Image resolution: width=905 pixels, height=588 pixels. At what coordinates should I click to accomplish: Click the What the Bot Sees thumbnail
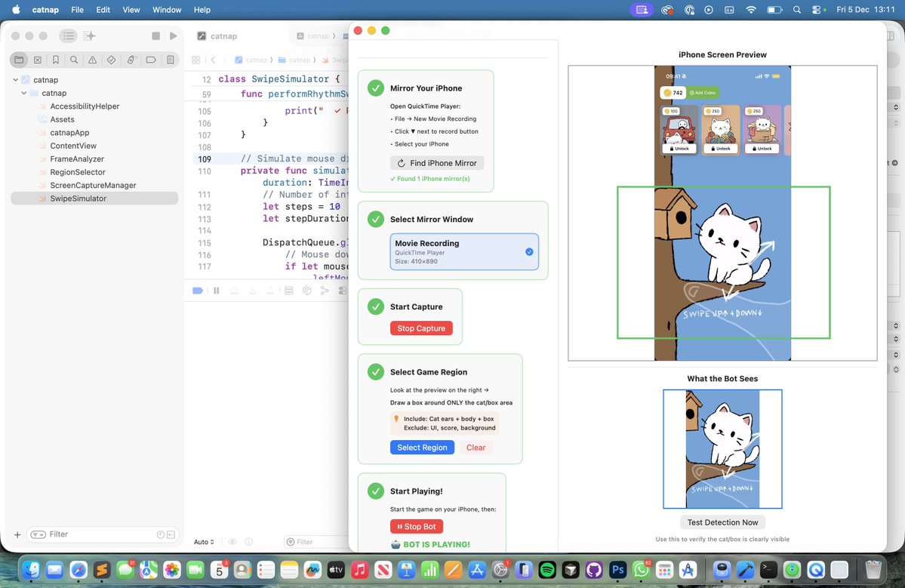(722, 449)
